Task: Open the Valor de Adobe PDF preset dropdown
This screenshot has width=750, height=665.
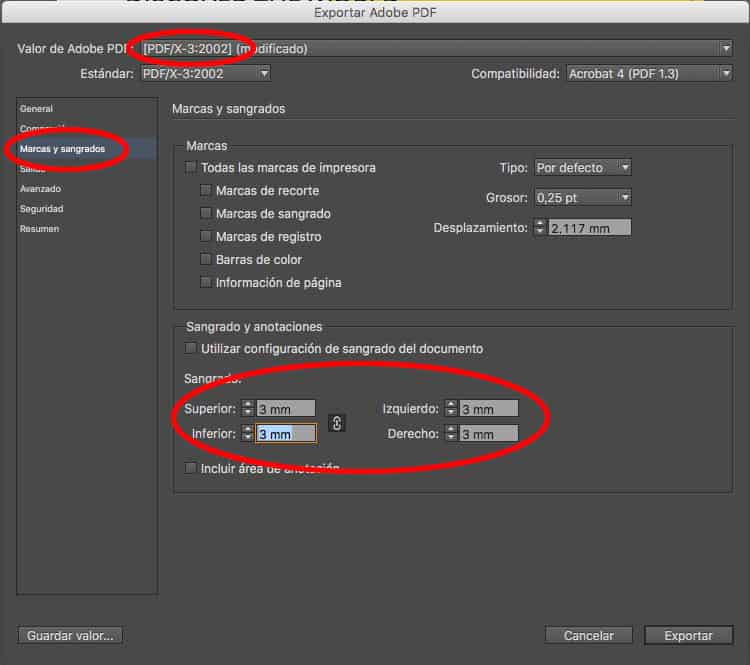Action: [436, 48]
